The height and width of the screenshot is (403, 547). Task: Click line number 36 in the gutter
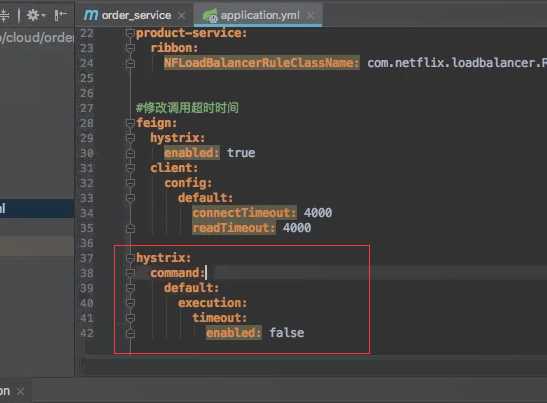point(87,243)
